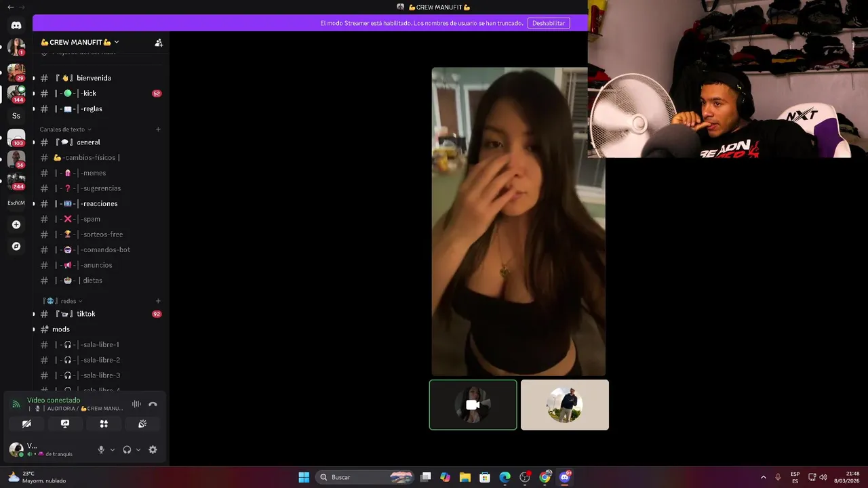The image size is (868, 488).
Task: Collapse the Canales de texto category
Action: (x=65, y=129)
